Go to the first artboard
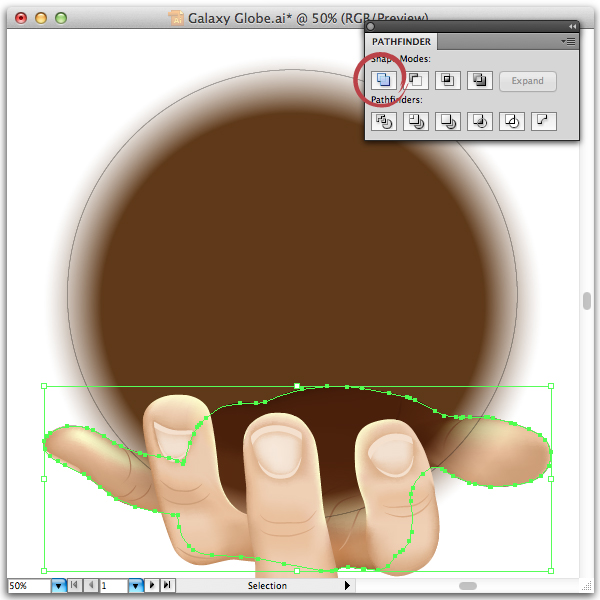The image size is (600, 600). click(74, 585)
